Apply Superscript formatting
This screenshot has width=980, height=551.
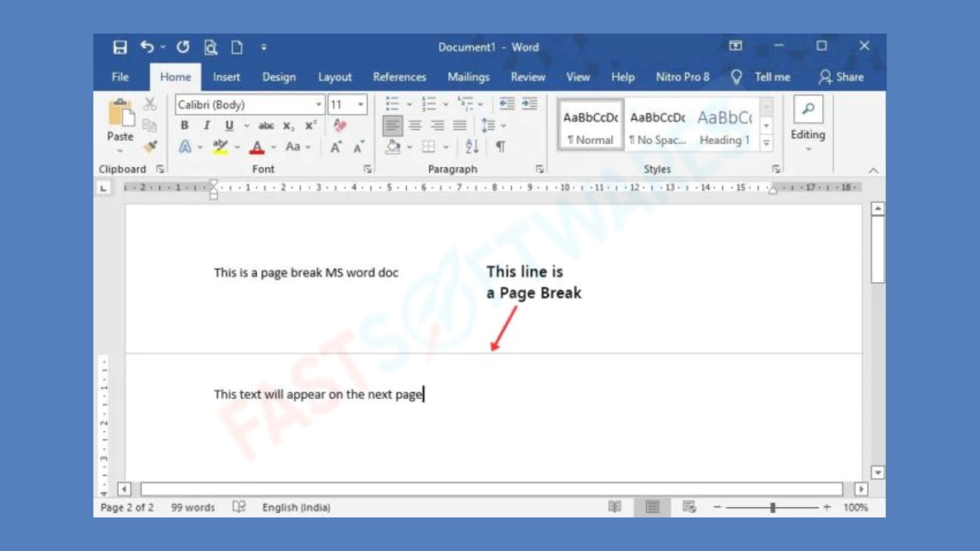coord(311,126)
